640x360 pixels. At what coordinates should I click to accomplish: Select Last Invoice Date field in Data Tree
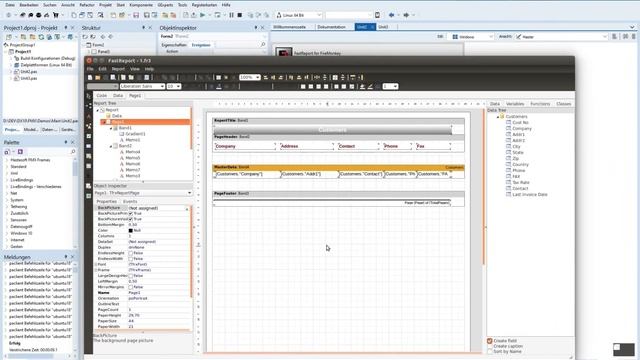click(530, 194)
